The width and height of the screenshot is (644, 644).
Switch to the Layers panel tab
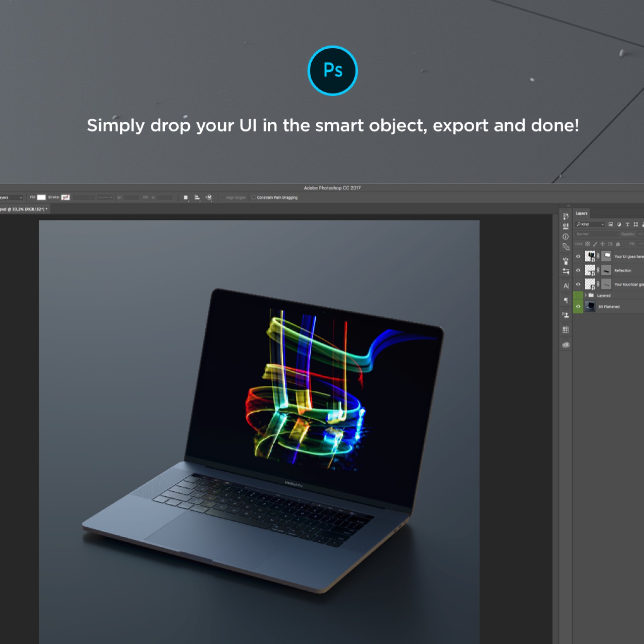point(582,213)
